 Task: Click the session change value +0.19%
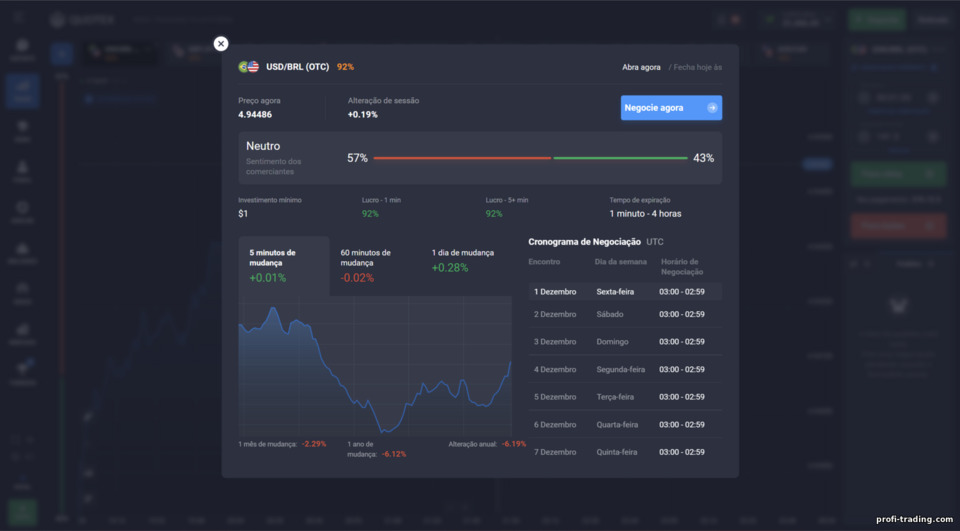(x=362, y=115)
